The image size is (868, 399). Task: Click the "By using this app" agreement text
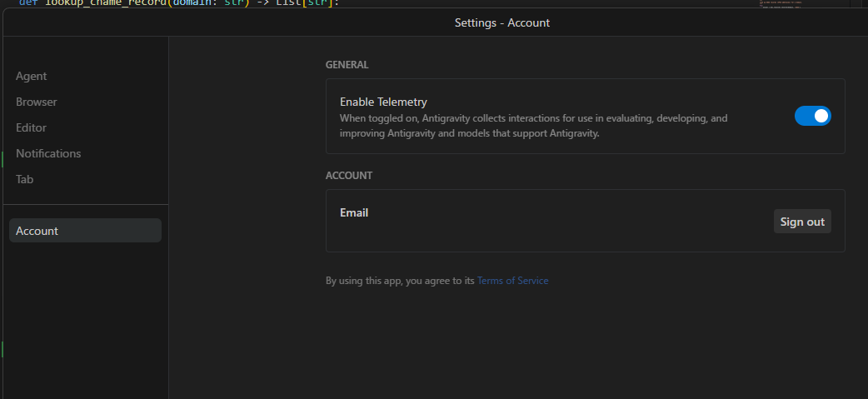coord(400,281)
